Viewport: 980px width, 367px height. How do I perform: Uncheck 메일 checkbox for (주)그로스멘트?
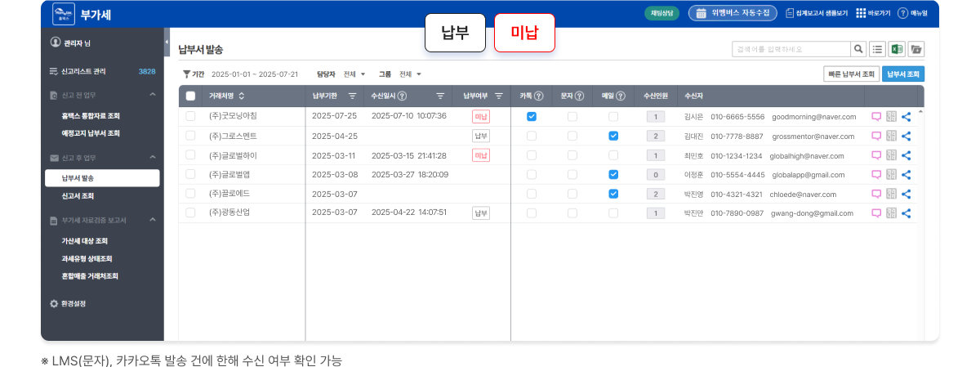613,137
